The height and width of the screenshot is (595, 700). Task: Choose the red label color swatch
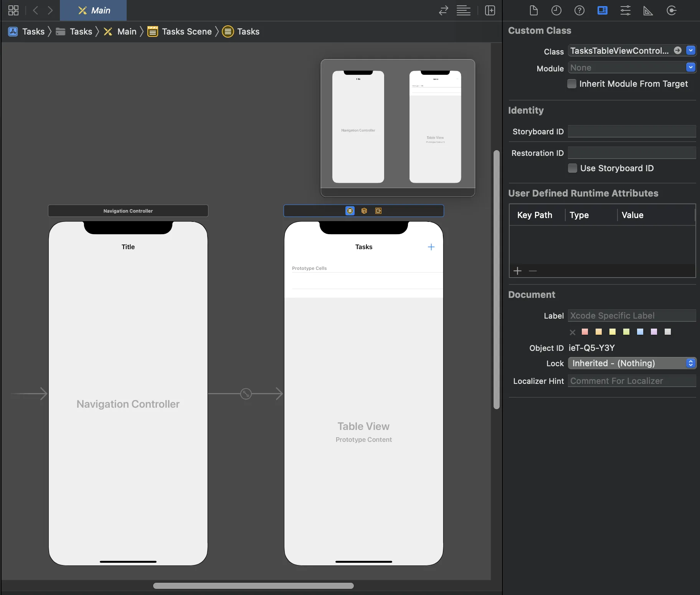coord(585,332)
